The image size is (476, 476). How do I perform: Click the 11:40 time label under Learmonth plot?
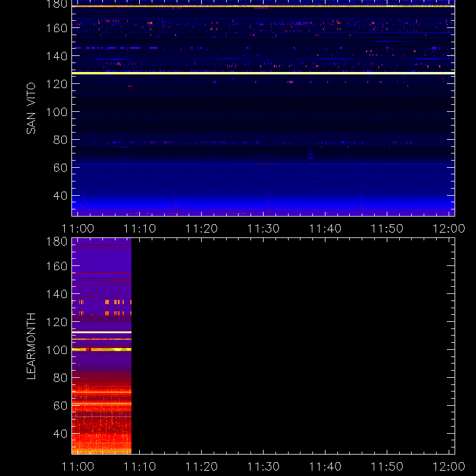pos(325,466)
